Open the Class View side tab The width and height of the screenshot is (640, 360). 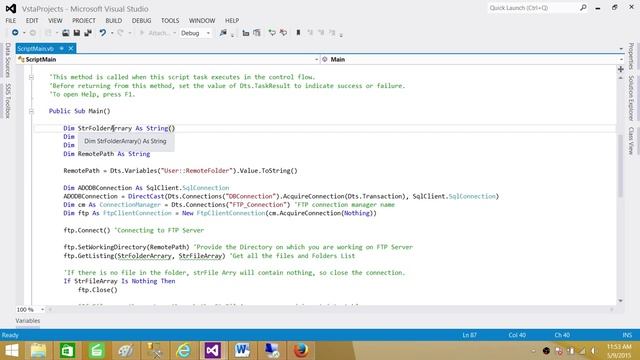pyautogui.click(x=631, y=140)
